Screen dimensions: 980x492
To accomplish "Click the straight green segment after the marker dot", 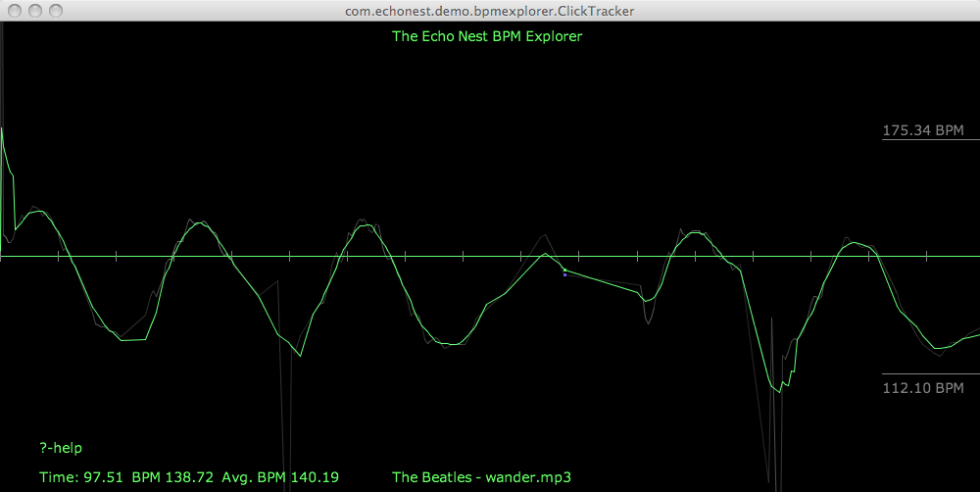I will [603, 281].
